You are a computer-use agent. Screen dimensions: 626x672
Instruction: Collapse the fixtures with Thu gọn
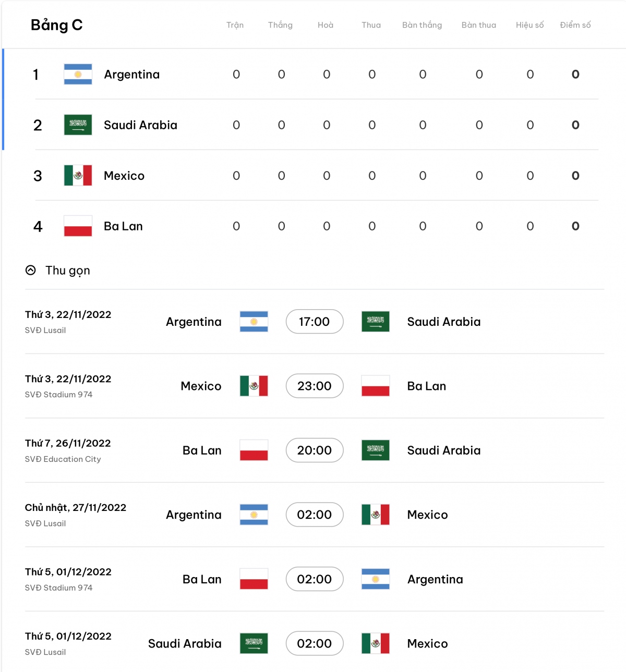point(68,271)
